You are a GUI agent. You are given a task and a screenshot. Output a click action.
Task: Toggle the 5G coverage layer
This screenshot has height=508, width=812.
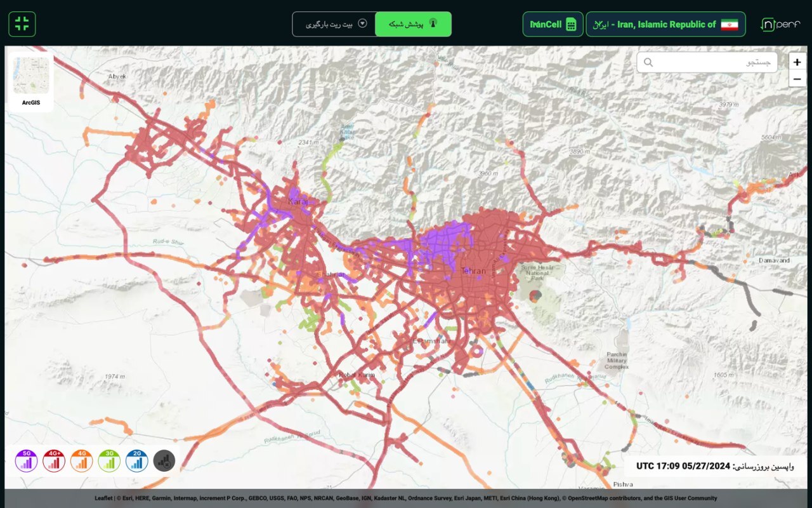coord(27,460)
